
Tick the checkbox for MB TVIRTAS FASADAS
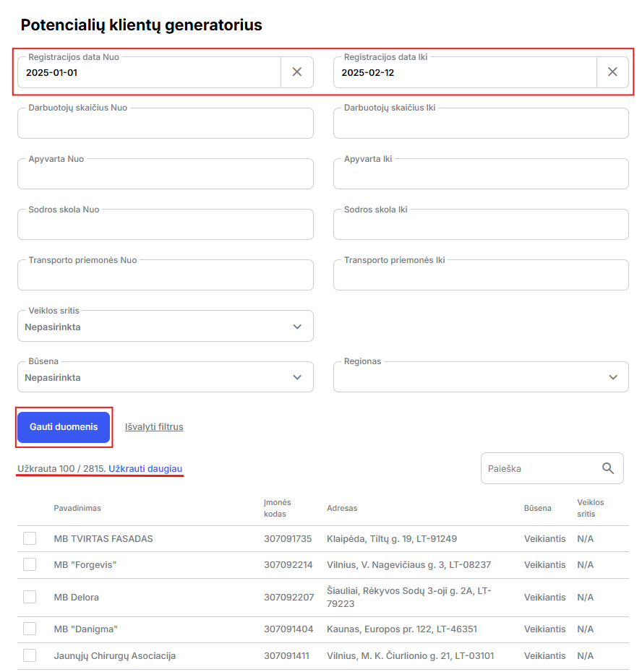coord(30,538)
